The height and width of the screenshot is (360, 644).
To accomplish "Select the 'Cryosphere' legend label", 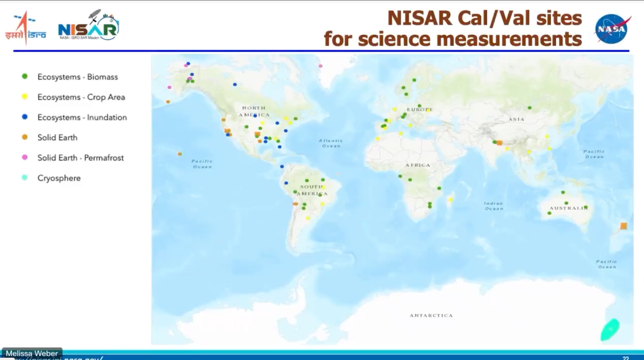I will (59, 178).
